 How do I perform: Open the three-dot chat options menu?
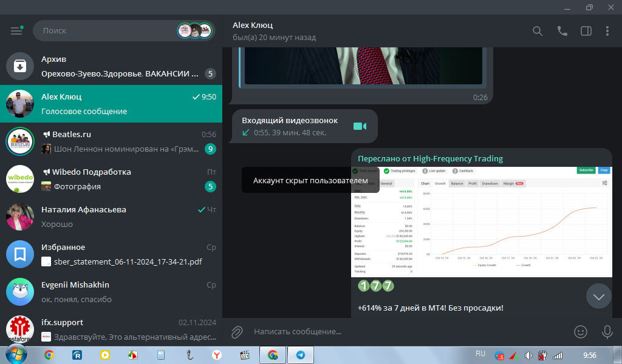pyautogui.click(x=607, y=31)
